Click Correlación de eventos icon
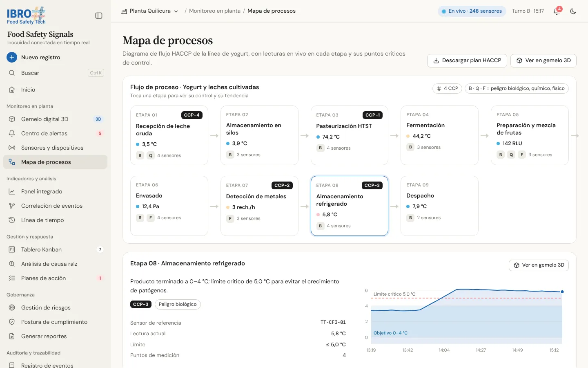Screen dimensions: 588x368 tap(12, 206)
